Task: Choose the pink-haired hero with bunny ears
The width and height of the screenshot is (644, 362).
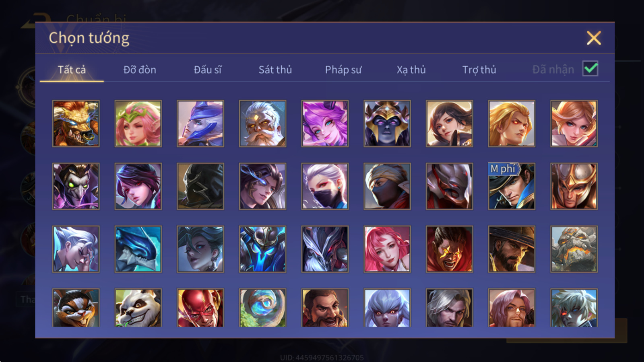Action: click(325, 123)
